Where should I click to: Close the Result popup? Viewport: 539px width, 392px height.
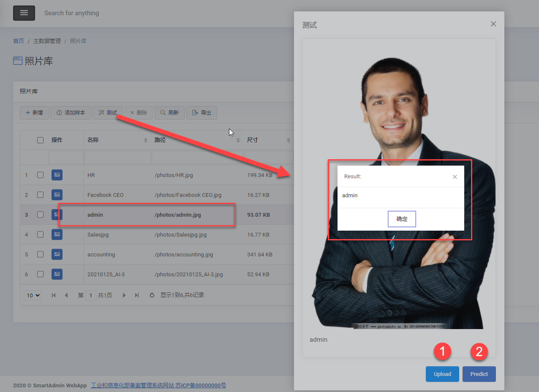pyautogui.click(x=455, y=177)
